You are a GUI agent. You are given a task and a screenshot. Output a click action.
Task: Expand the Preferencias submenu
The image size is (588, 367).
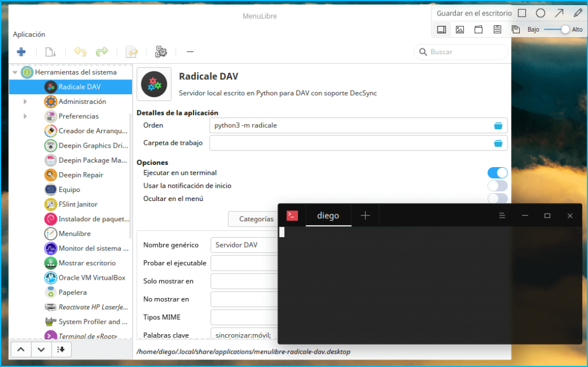[x=25, y=117]
